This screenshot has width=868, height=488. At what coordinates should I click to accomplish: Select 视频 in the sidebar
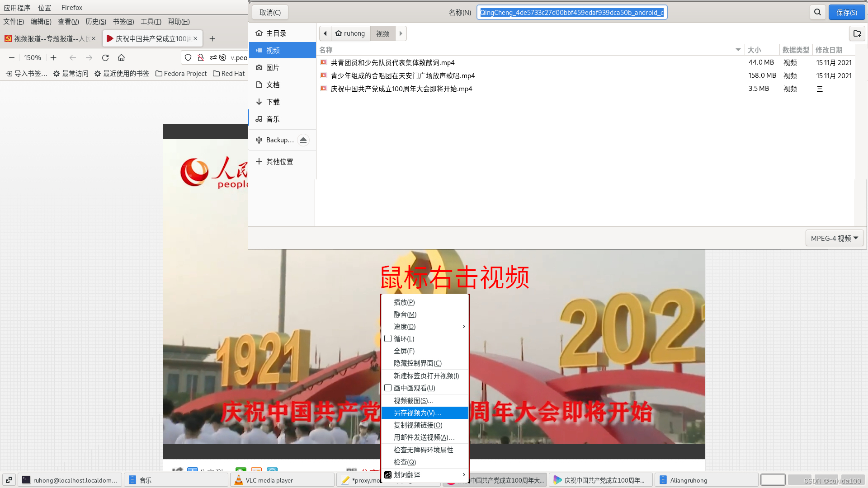(x=282, y=51)
